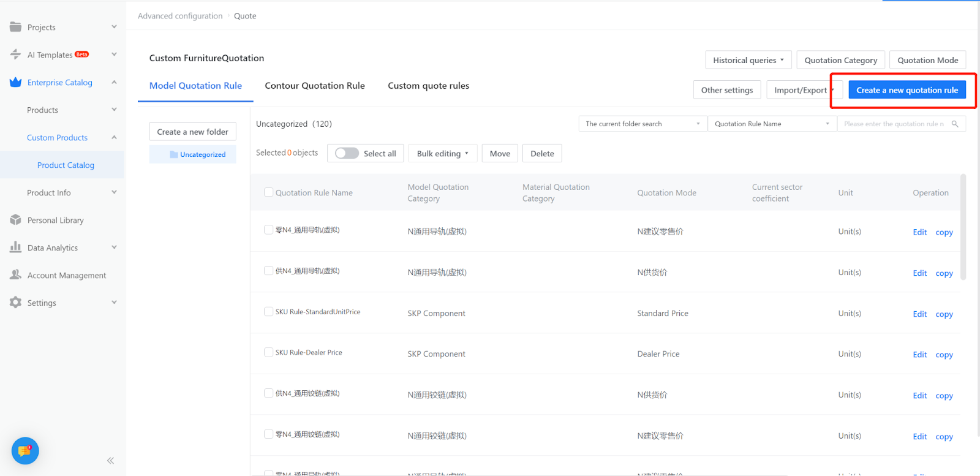Click the Settings gear icon
Viewport: 980px width, 476px height.
[15, 302]
